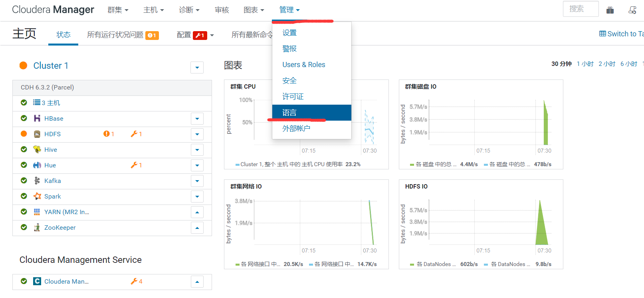This screenshot has width=644, height=298.
Task: Collapse the ZooKeeper actions dropdown arrow
Action: tap(197, 228)
